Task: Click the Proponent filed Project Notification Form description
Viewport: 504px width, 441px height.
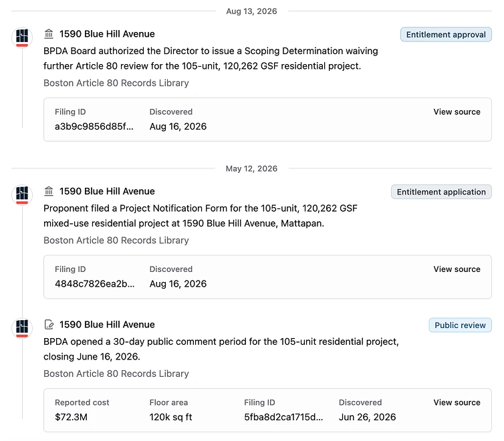Action: (201, 216)
